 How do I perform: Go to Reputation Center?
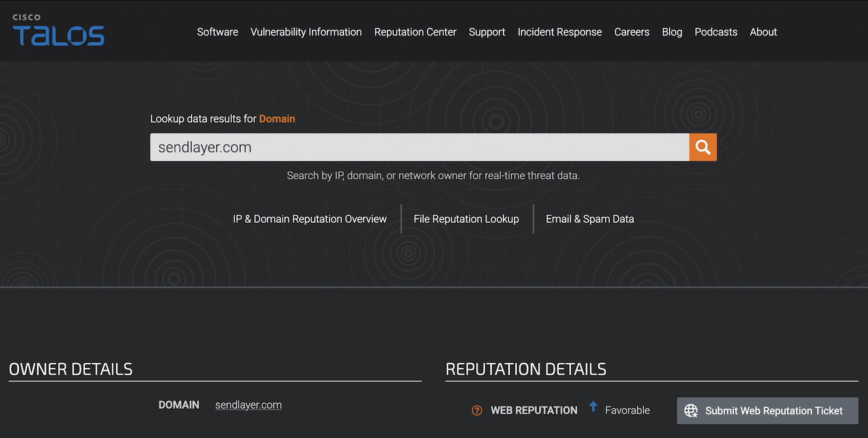click(415, 32)
